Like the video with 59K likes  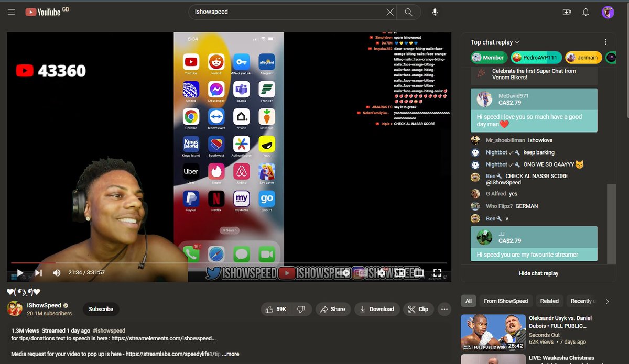click(276, 309)
